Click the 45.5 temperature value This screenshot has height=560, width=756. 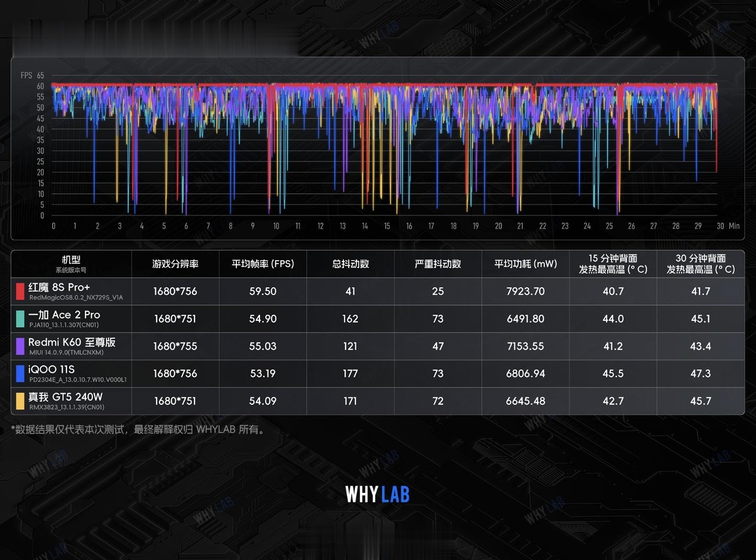tap(613, 373)
